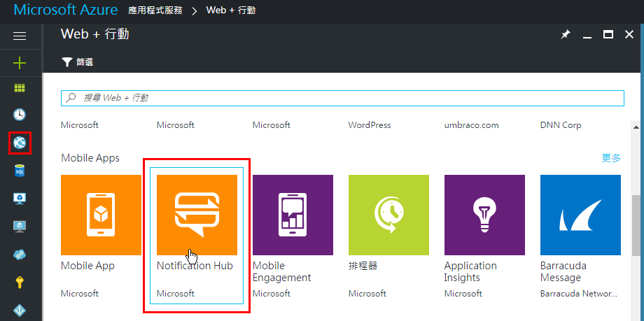Image resolution: width=644 pixels, height=321 pixels.
Task: Select the Mobile Engagement tile
Action: [x=293, y=236]
